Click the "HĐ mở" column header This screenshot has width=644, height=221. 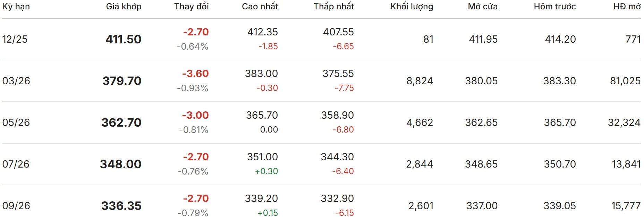click(x=627, y=7)
